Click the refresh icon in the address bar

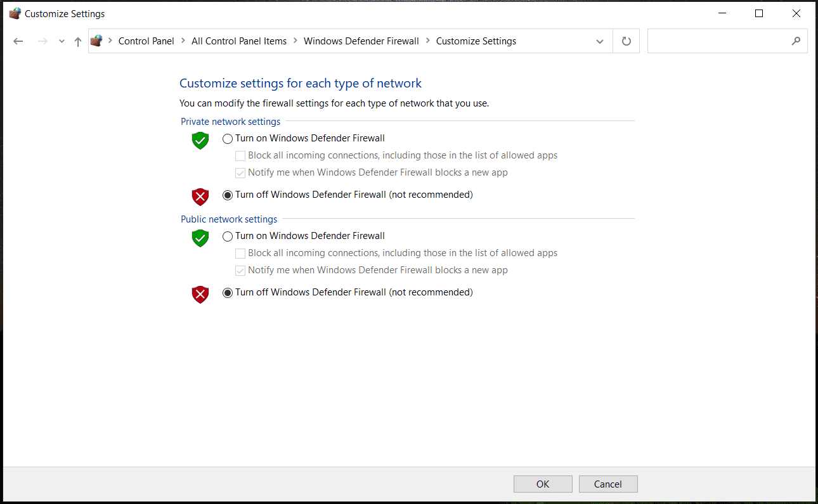626,41
